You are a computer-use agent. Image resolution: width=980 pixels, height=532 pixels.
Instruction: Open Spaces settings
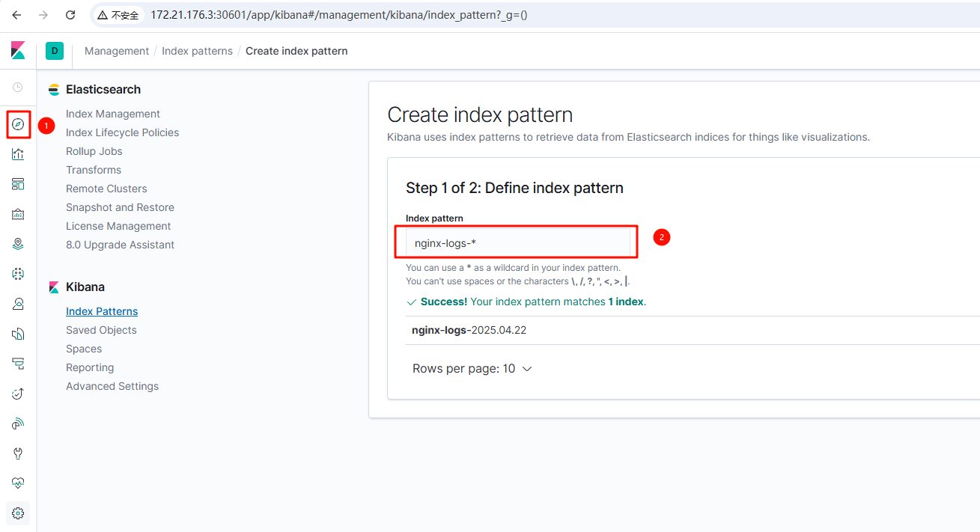84,349
